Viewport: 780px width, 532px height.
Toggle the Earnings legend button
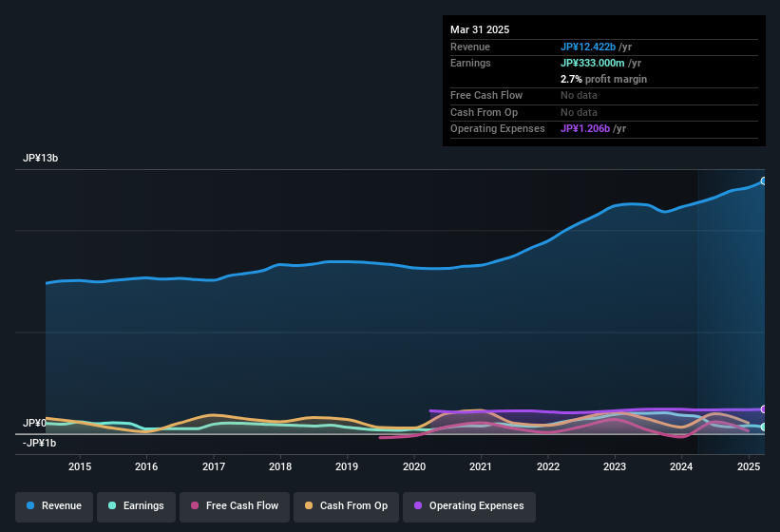pos(136,506)
